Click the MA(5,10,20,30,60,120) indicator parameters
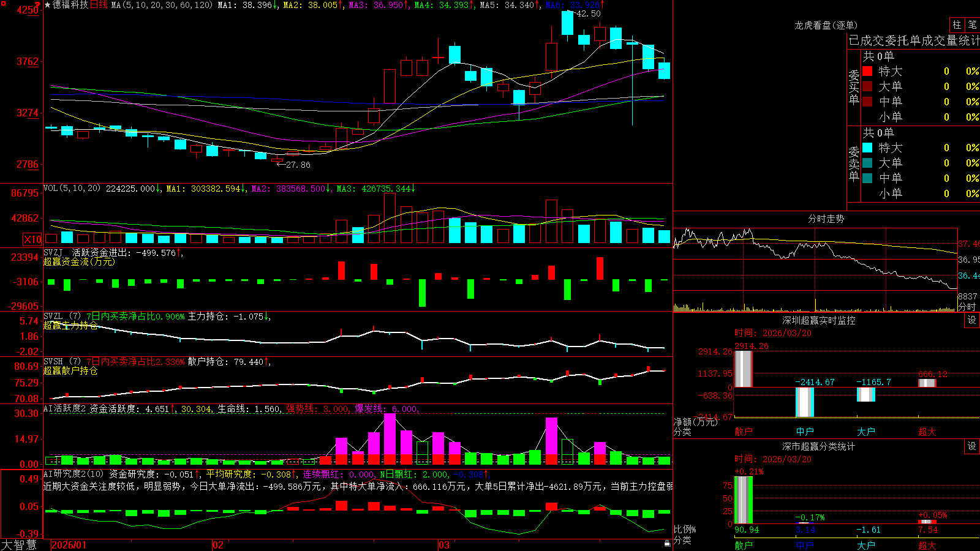 162,5
